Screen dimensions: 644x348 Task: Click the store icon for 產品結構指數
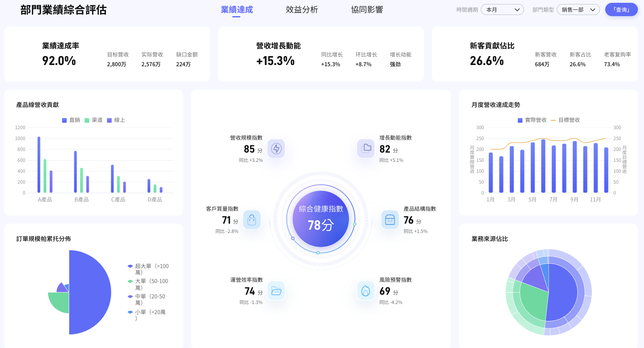pyautogui.click(x=390, y=220)
